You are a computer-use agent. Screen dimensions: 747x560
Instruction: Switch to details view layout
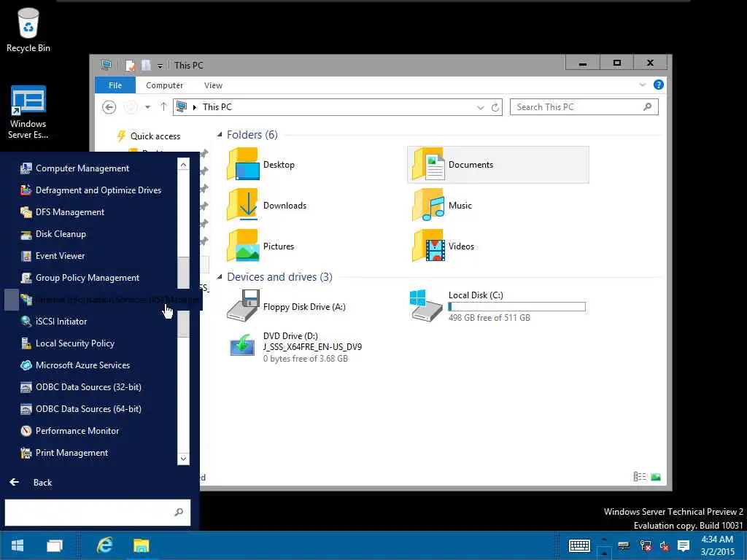tap(640, 477)
